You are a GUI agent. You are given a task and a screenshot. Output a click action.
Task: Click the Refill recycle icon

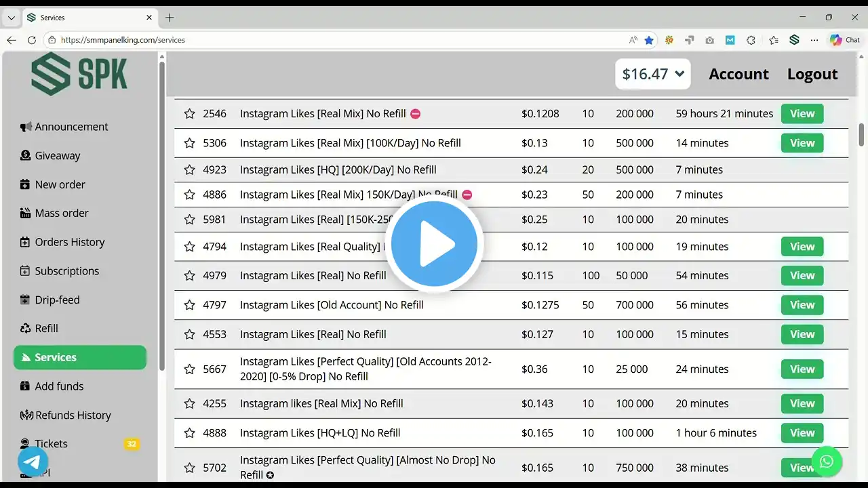(26, 329)
